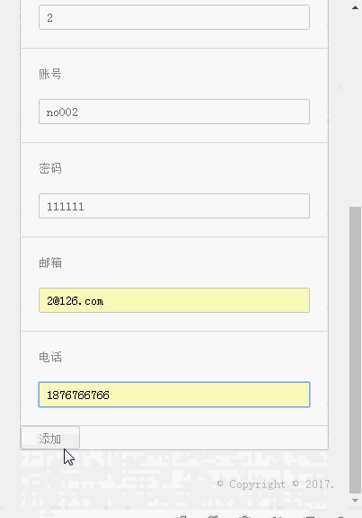
Task: Click the gray footer area left of Copyright
Action: tap(117, 484)
